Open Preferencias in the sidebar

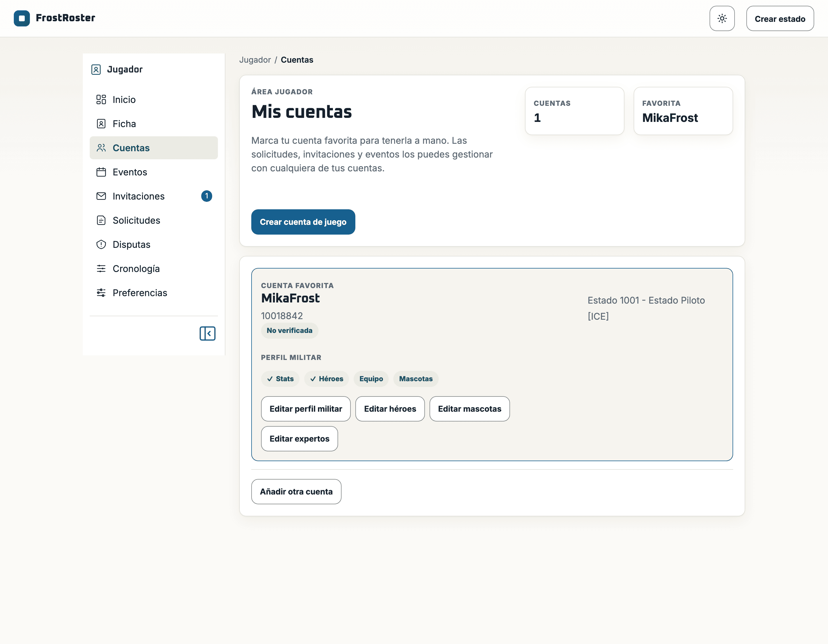click(154, 293)
